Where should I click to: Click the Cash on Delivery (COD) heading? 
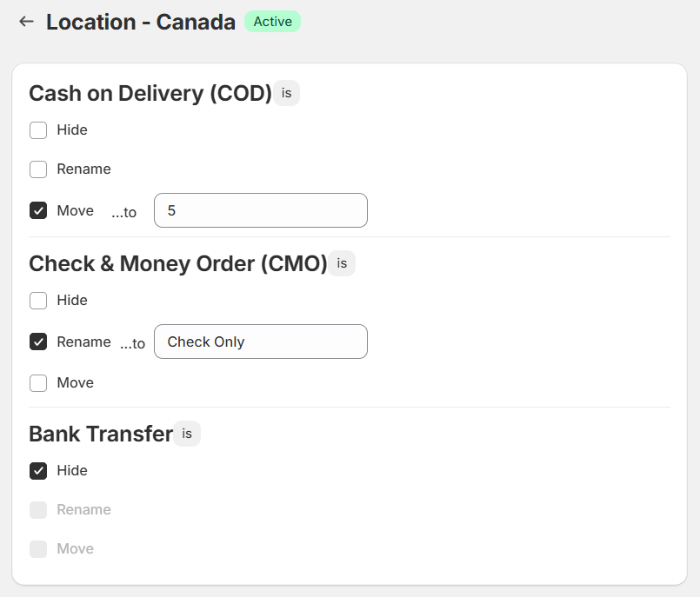(x=150, y=94)
